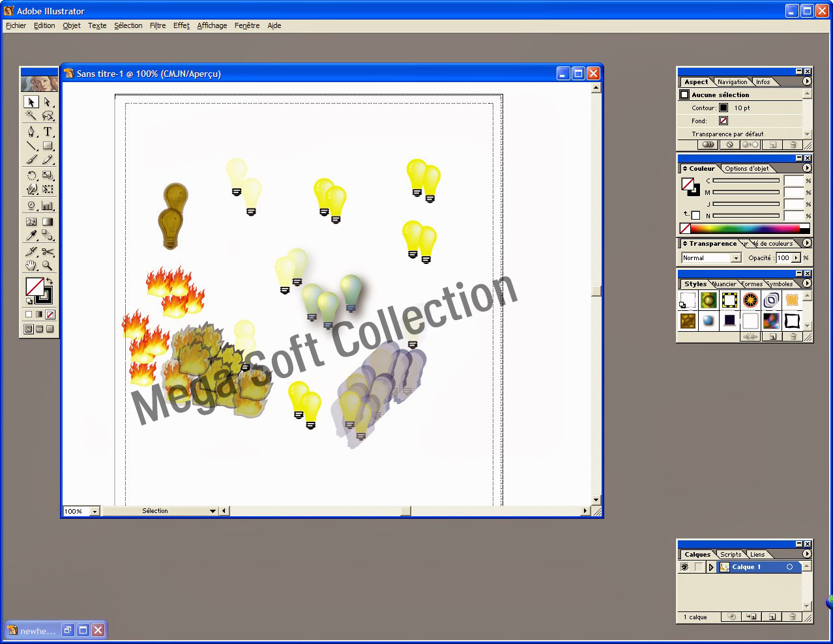Select the Direct Selection tool
The width and height of the screenshot is (833, 644).
[x=48, y=102]
